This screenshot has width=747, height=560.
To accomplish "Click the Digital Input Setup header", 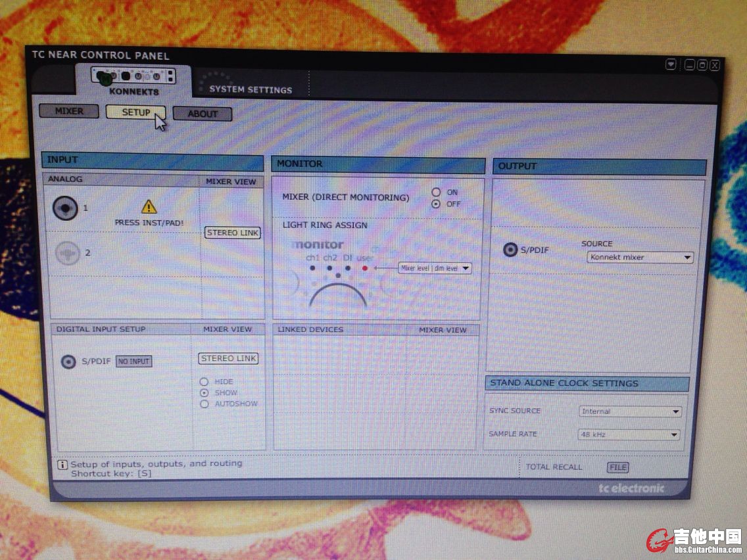I will click(101, 329).
